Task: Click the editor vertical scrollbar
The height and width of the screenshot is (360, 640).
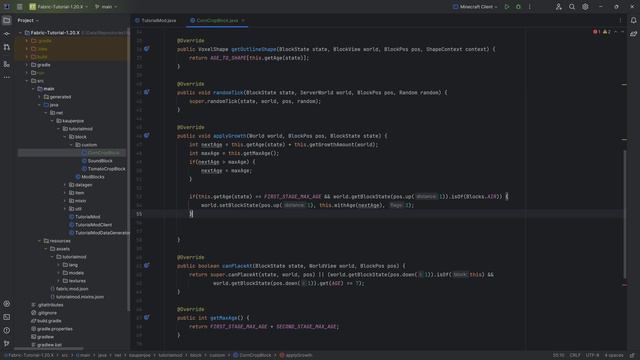Action: [x=624, y=214]
